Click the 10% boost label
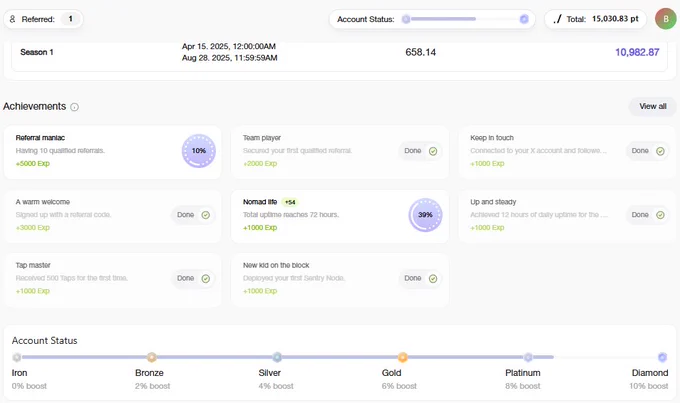 coord(649,386)
